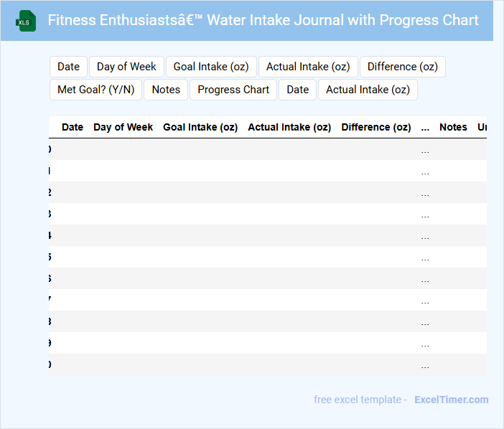Open the ExcelTimer.com link

[451, 400]
